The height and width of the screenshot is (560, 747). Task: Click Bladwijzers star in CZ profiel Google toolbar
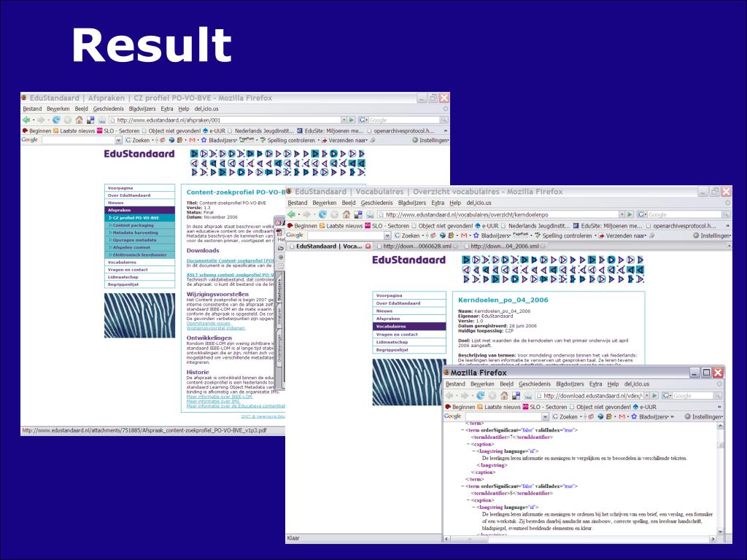(204, 140)
